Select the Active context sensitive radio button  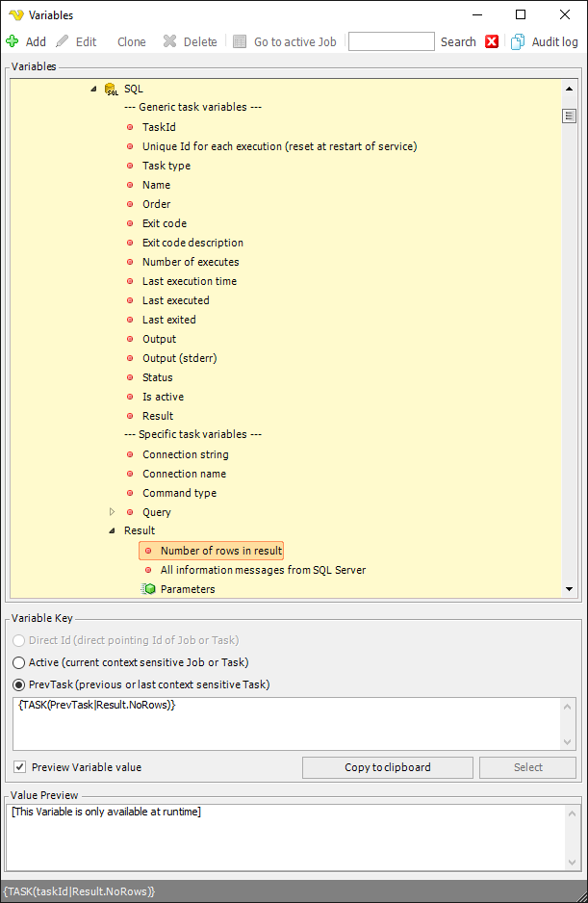[19, 662]
